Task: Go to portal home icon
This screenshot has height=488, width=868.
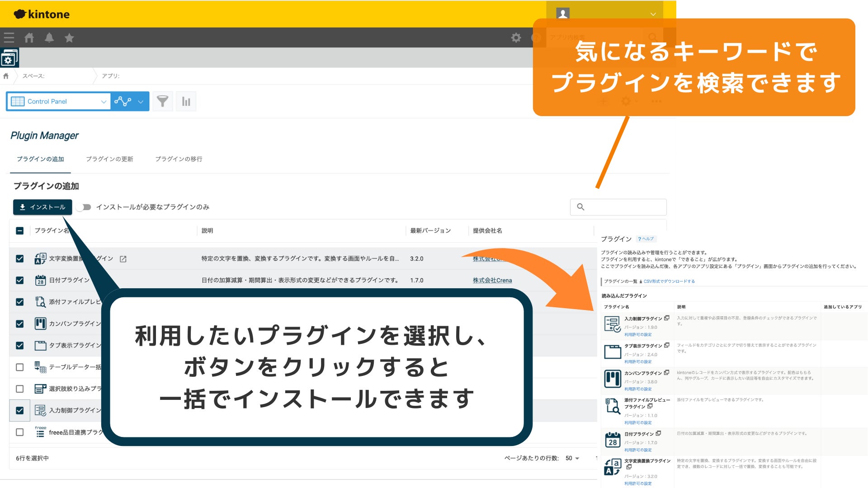Action: [29, 38]
